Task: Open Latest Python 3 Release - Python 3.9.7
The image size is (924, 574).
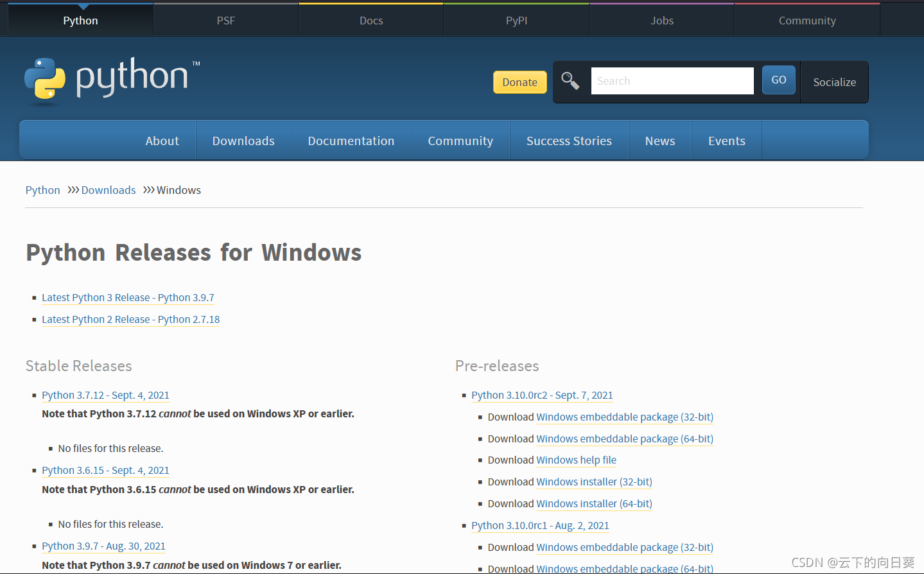Action: (x=128, y=297)
